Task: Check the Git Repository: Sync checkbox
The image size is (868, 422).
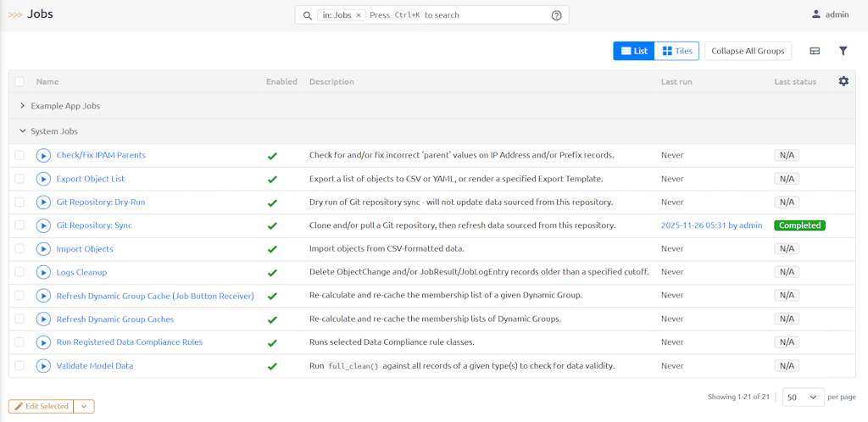Action: (19, 225)
